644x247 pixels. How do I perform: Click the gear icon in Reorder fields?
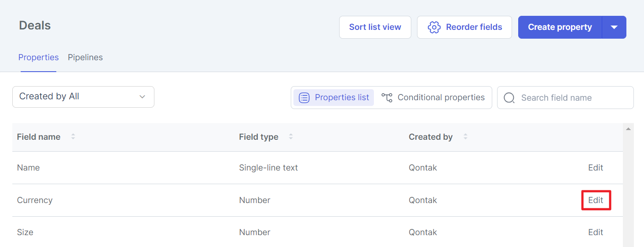(x=434, y=27)
